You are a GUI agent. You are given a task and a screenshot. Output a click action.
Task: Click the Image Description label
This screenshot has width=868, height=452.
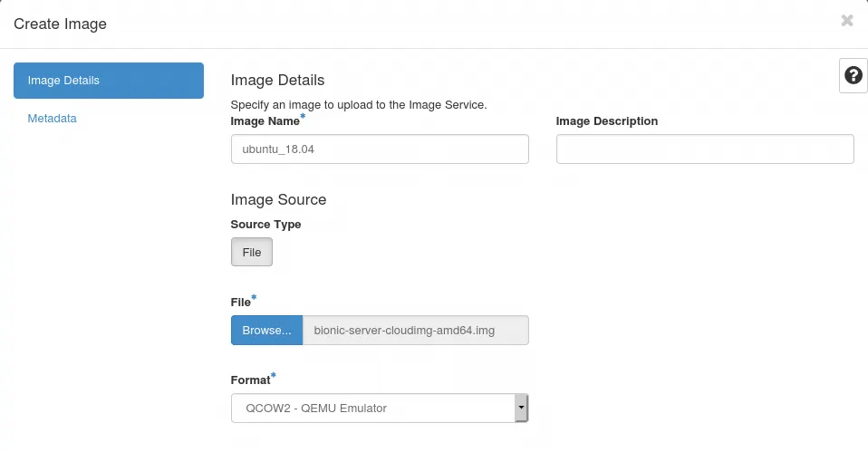click(607, 120)
